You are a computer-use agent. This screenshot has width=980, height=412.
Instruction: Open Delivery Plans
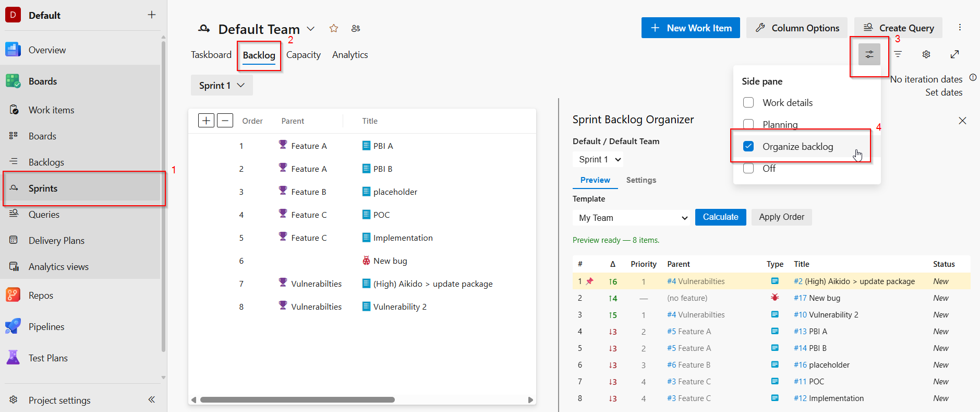coord(56,240)
